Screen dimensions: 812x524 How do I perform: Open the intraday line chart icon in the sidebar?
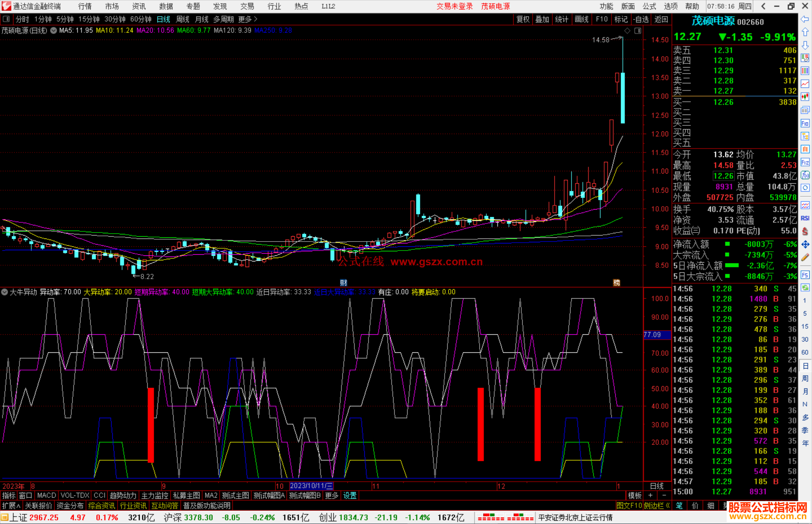tap(805, 84)
